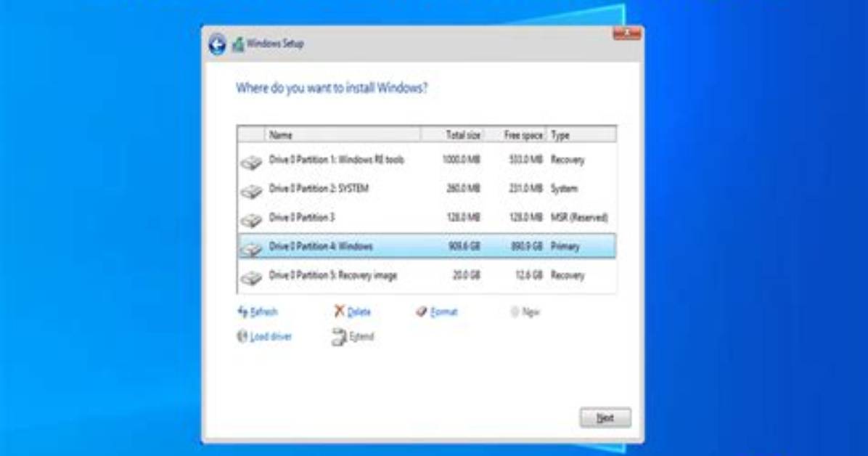Click the Format eraser icon
Viewport: 868px width, 456px height.
click(x=421, y=312)
